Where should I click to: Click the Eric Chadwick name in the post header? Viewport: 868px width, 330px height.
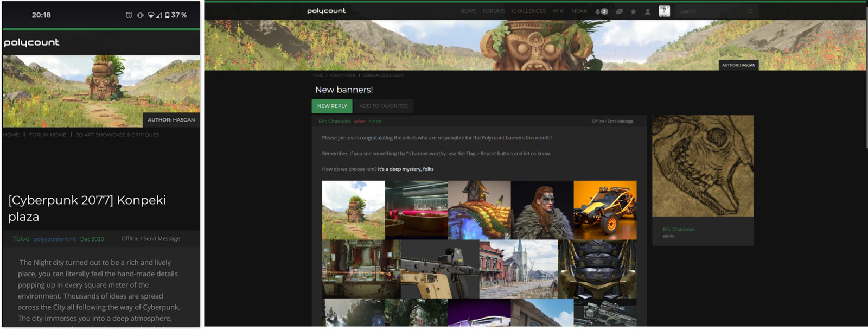335,122
